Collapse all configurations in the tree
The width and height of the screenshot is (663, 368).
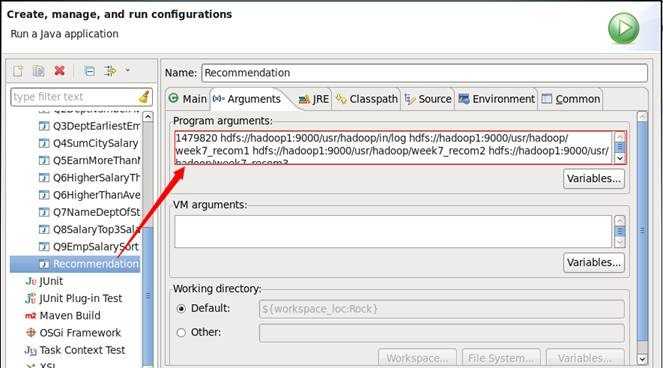tap(89, 71)
